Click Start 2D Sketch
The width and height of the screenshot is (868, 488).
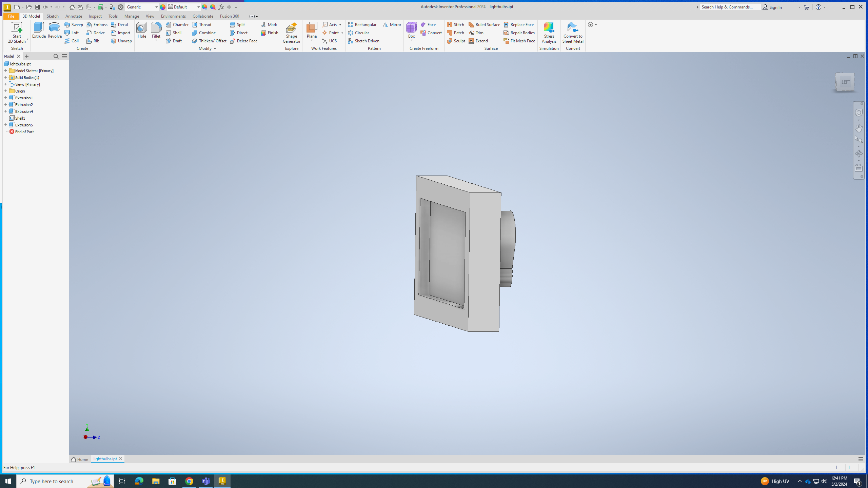tap(17, 33)
